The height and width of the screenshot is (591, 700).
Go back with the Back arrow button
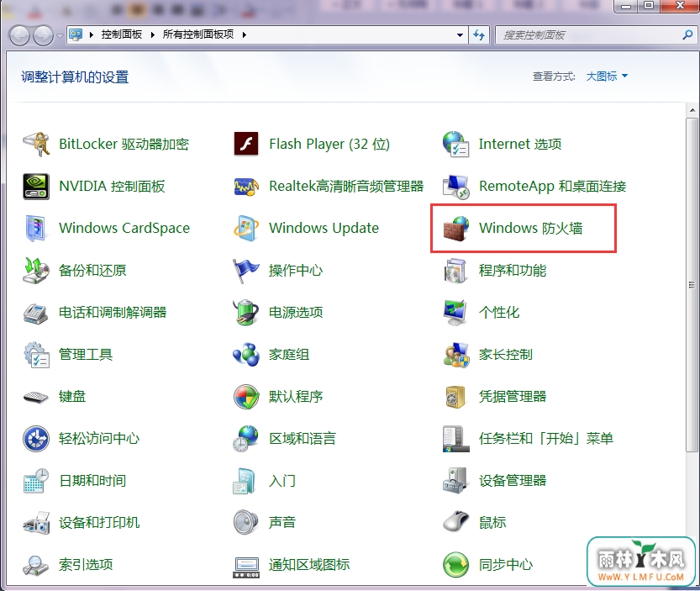coord(20,35)
